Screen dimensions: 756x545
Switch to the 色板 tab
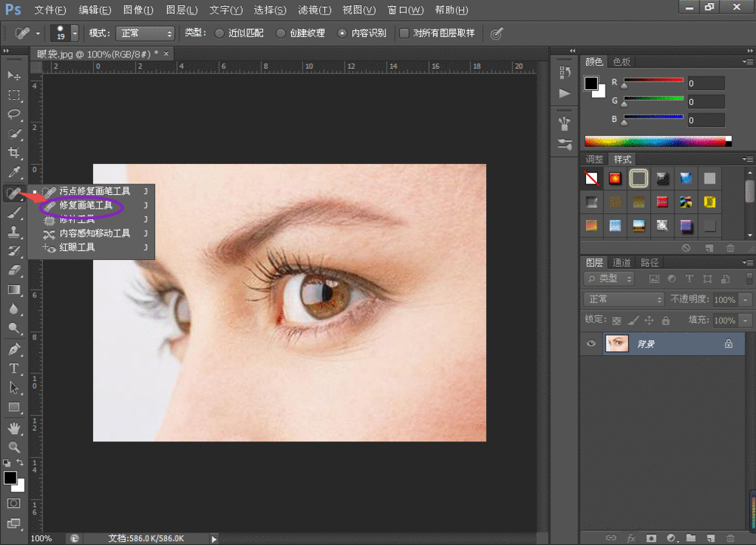[621, 61]
